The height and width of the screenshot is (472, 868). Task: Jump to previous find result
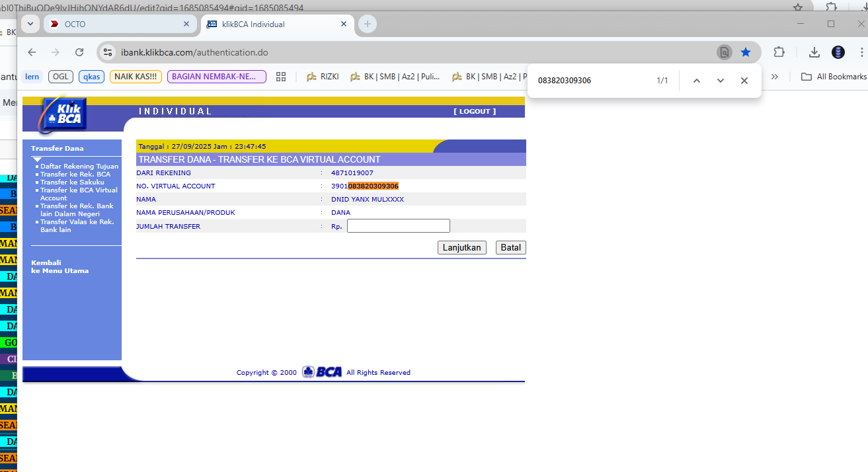click(x=696, y=81)
